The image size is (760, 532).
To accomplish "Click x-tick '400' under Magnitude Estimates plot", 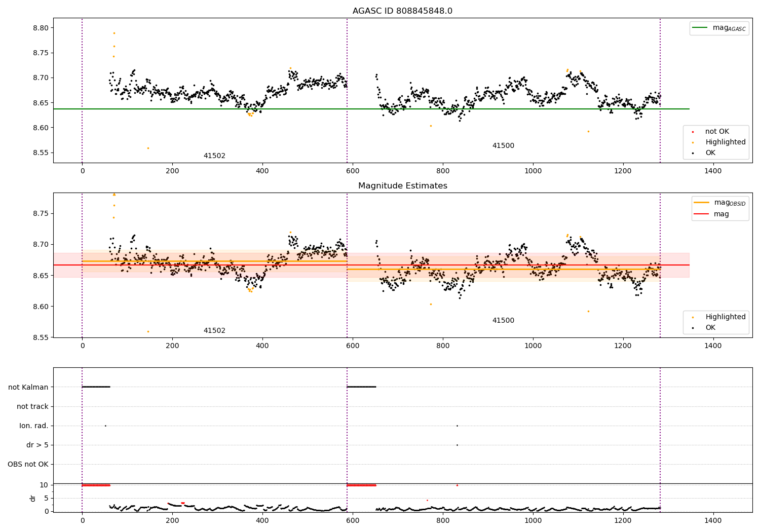I will pos(262,346).
